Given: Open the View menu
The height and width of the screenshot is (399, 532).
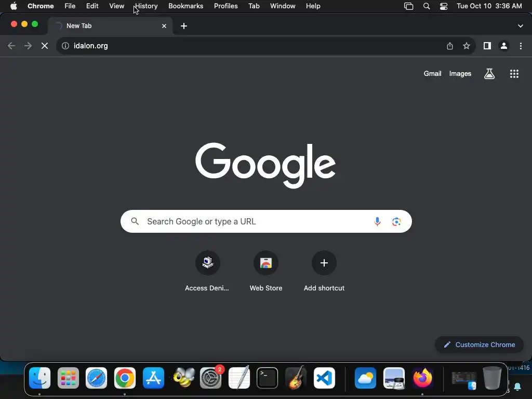Looking at the screenshot, I should tap(116, 6).
